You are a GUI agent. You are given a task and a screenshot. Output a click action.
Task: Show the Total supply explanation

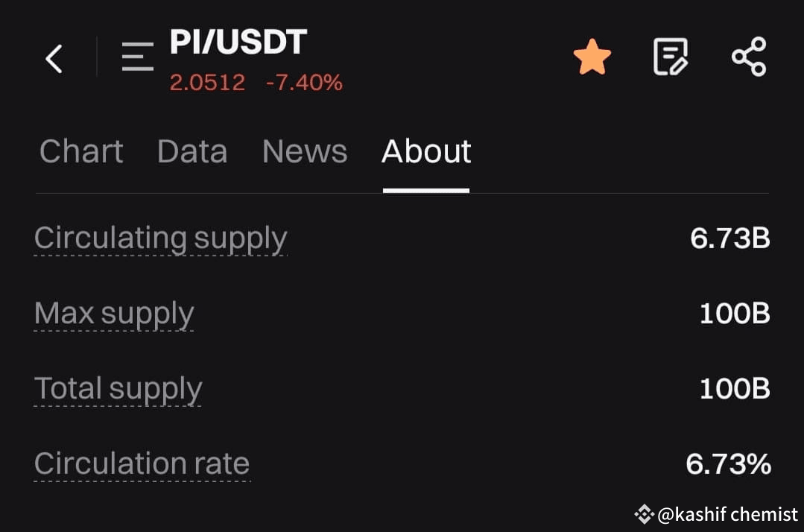click(x=118, y=389)
